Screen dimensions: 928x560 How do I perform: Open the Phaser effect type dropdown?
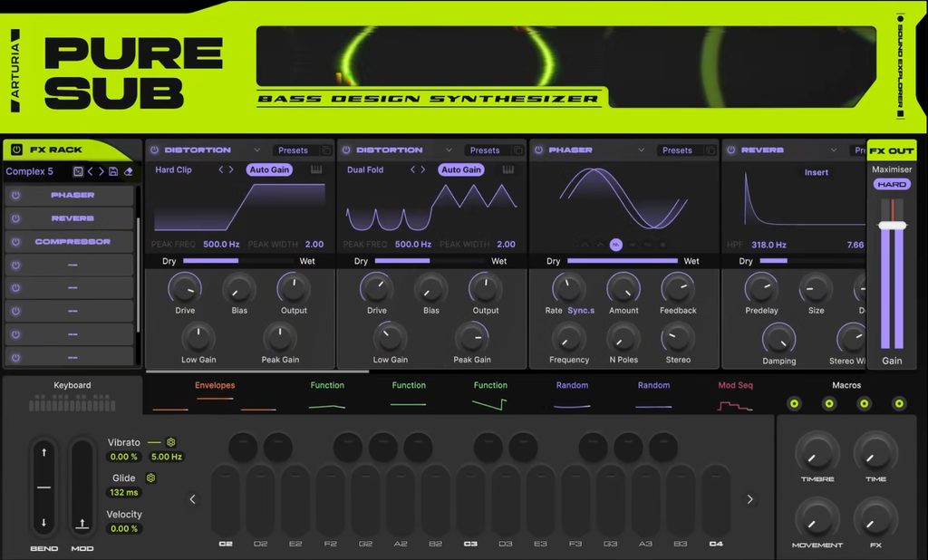pyautogui.click(x=641, y=150)
